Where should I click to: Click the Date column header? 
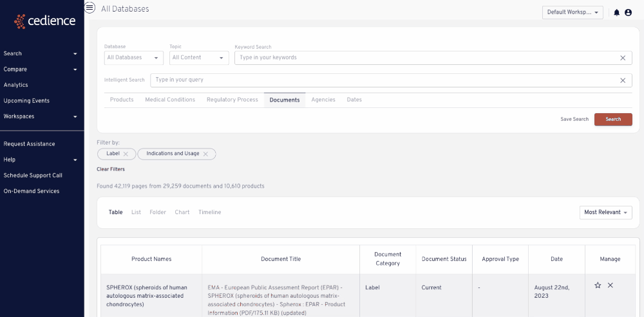coord(556,259)
